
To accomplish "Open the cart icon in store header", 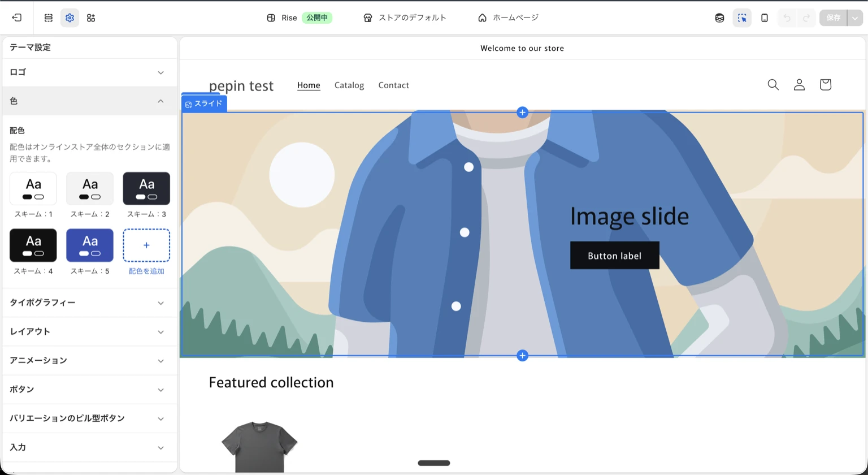I will [x=825, y=85].
